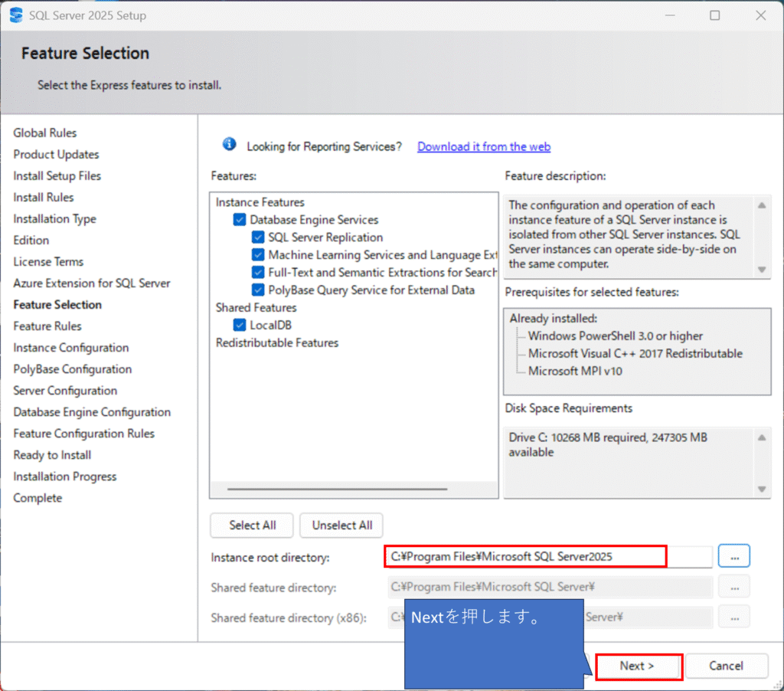Screen dimensions: 784x691
Task: Click the Database Engine Services label
Action: (314, 220)
